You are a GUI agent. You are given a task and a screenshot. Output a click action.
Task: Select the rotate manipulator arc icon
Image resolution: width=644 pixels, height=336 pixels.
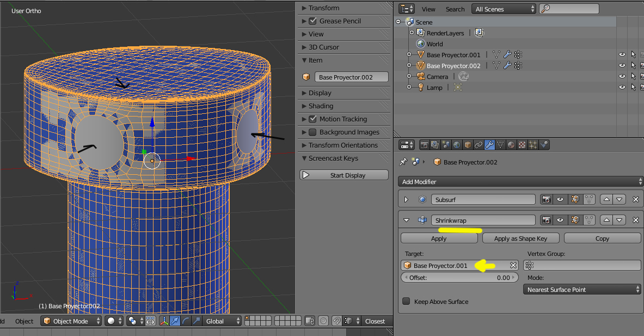(186, 321)
